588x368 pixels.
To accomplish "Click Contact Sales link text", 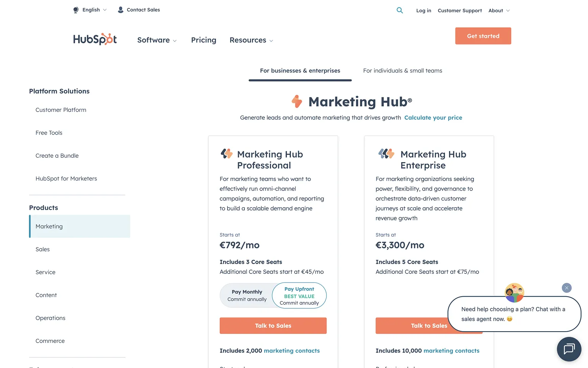I will tap(144, 10).
